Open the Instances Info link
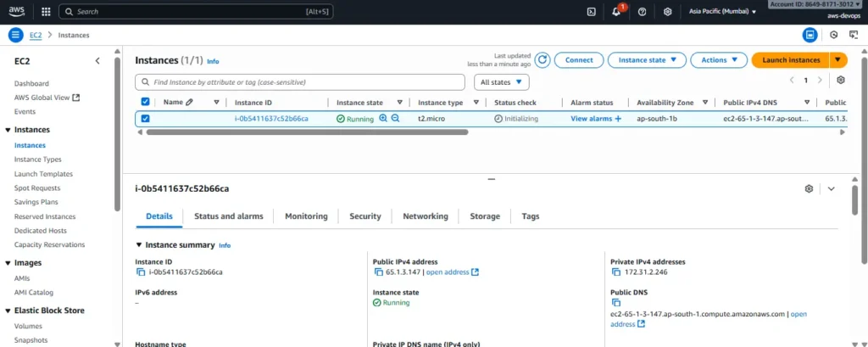Viewport: 868px width, 347px height. [213, 62]
